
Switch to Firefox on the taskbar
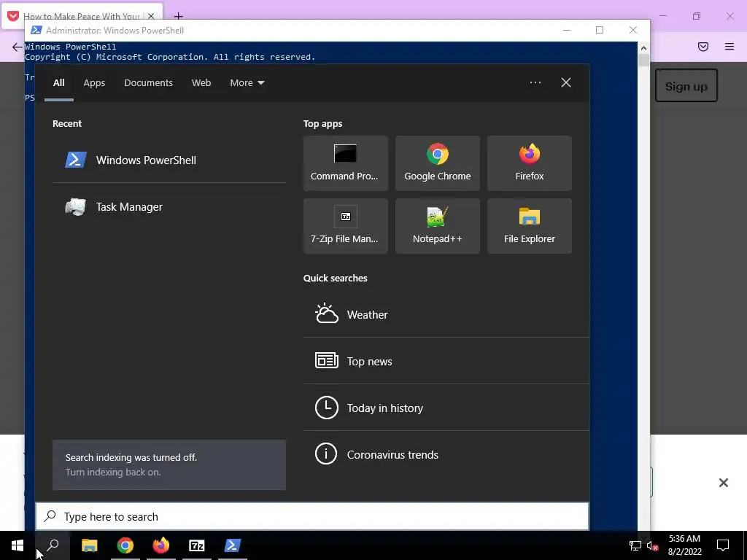(161, 545)
